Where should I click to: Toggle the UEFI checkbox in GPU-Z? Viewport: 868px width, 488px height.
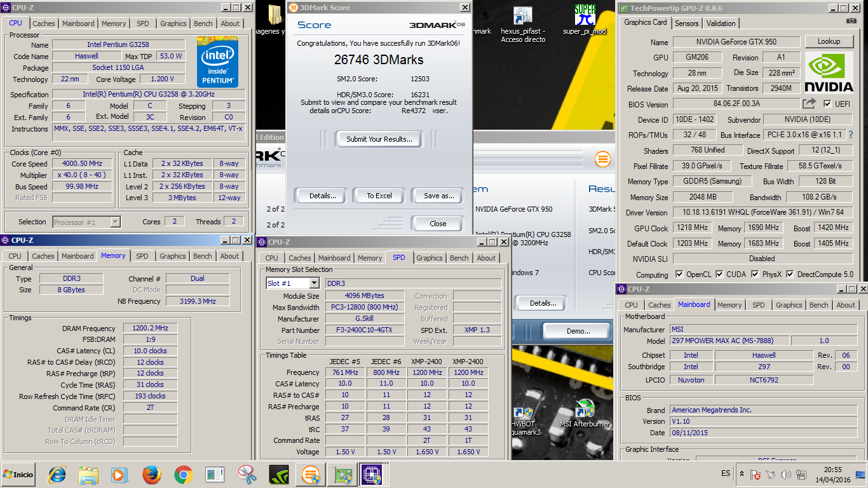click(x=827, y=104)
